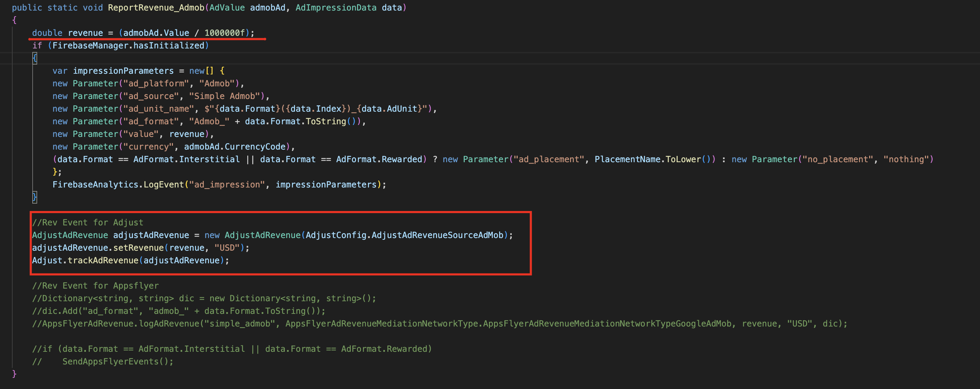980x389 pixels.
Task: Click FirebaseAnalytics.LogEvent method call
Action: [x=118, y=184]
